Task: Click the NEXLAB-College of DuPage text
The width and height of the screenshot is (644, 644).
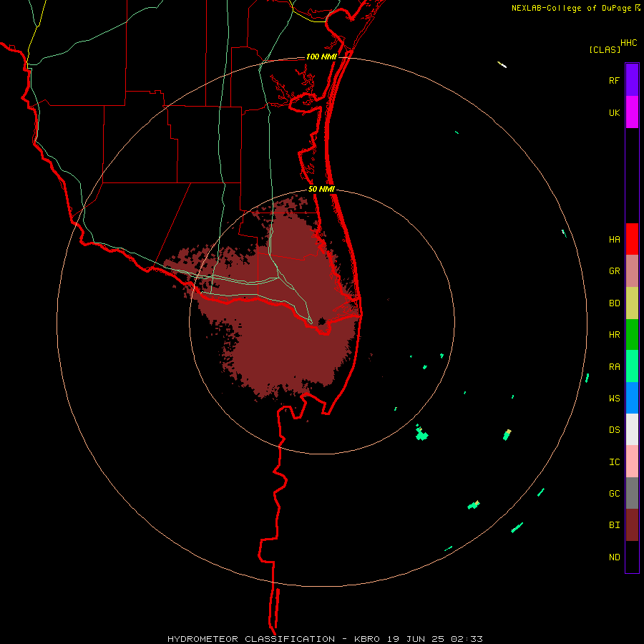Action: [x=571, y=8]
